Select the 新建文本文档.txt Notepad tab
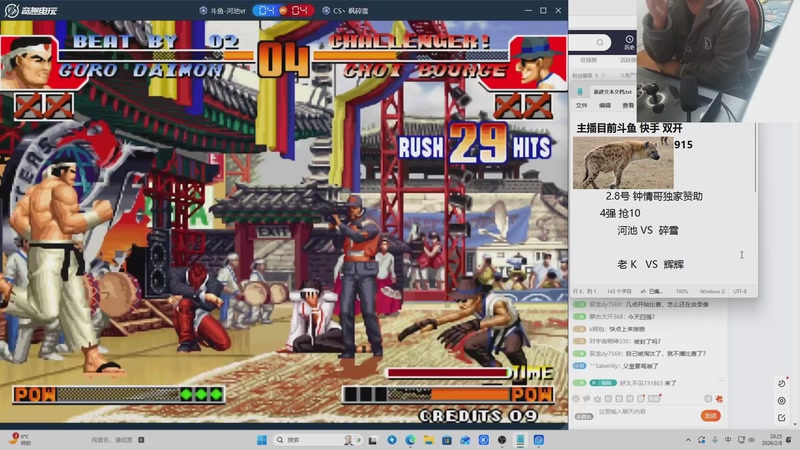Image resolution: width=800 pixels, height=450 pixels. [x=612, y=92]
